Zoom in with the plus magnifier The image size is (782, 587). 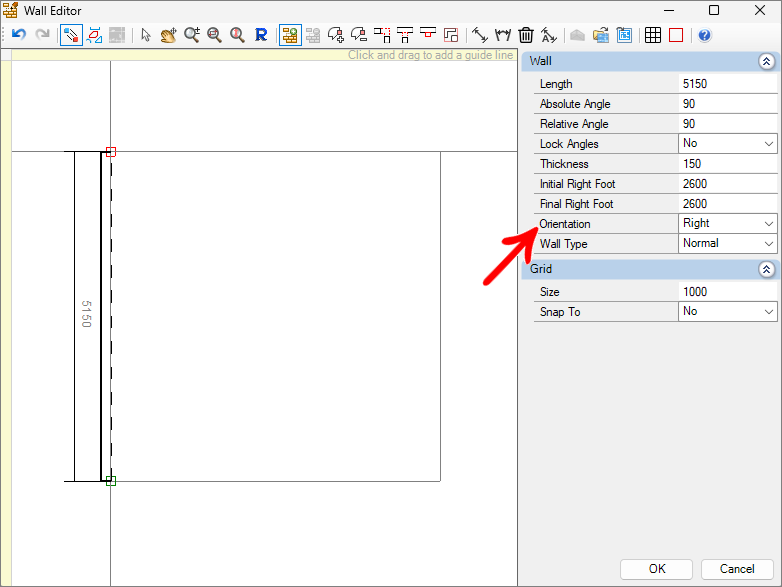(192, 35)
